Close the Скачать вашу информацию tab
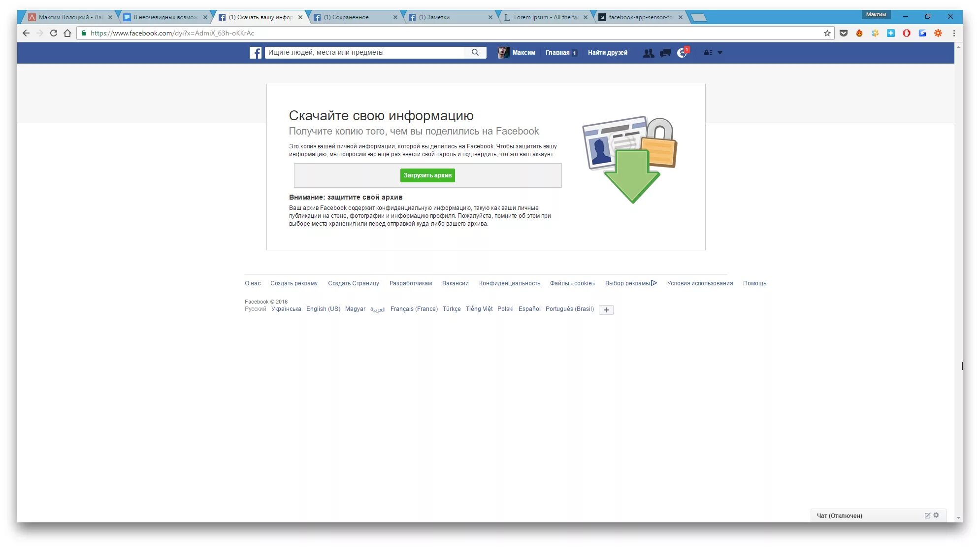This screenshot has width=980, height=547. coord(300,17)
